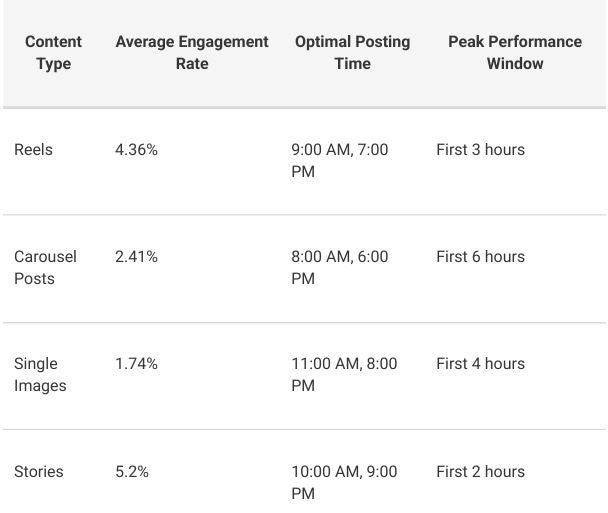This screenshot has height=513, width=608.
Task: Select the First 2 hours cell
Action: click(x=480, y=472)
